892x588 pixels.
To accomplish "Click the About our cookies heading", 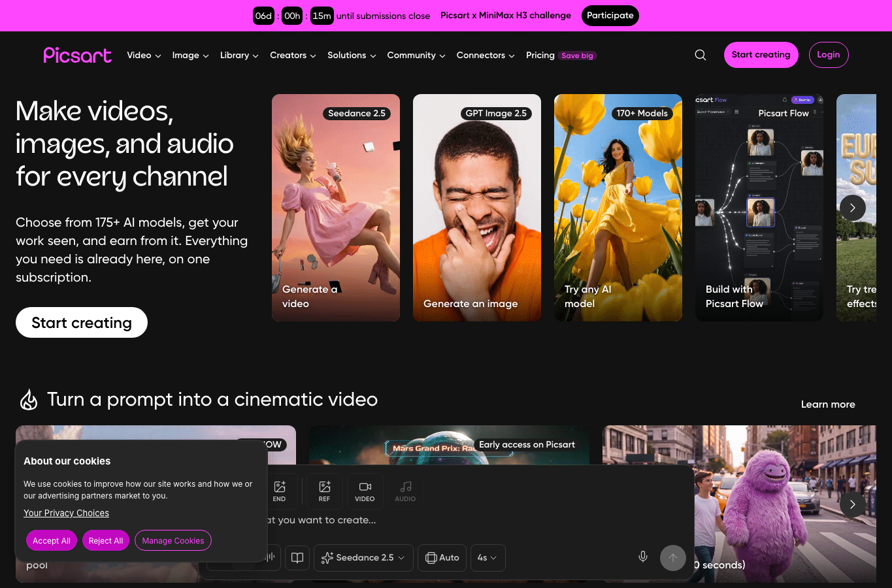I will pyautogui.click(x=67, y=461).
